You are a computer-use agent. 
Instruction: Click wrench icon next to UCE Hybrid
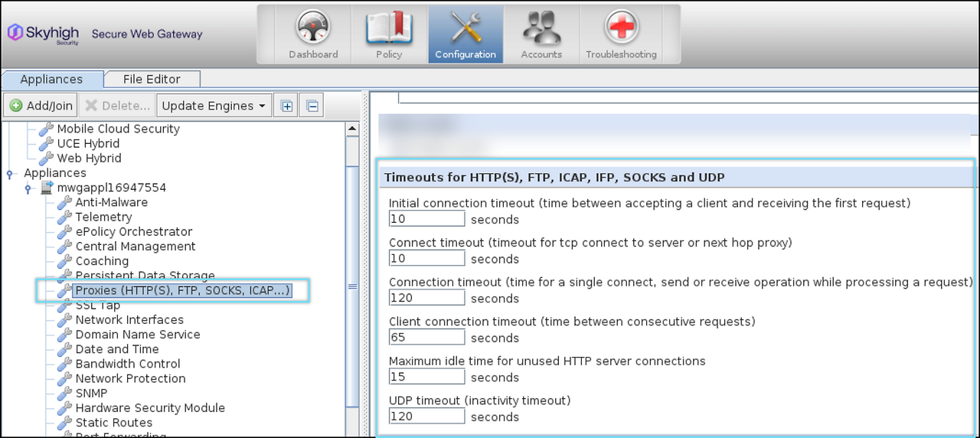click(x=46, y=144)
